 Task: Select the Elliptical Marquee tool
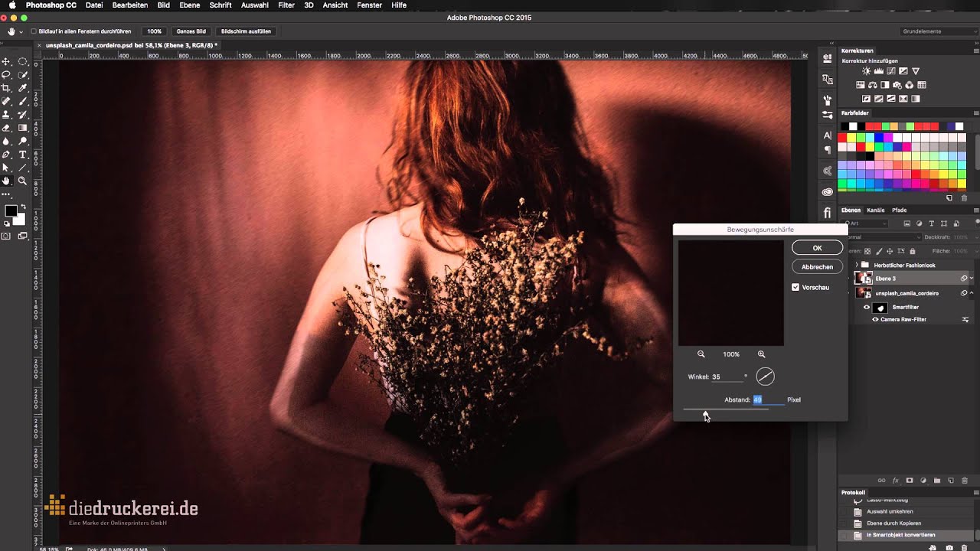click(x=23, y=61)
